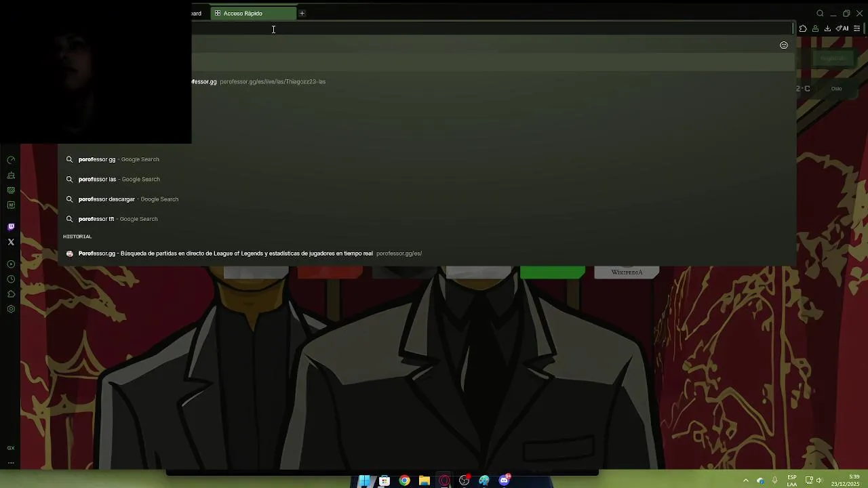Open Settings gear in sidebar

coord(11,309)
